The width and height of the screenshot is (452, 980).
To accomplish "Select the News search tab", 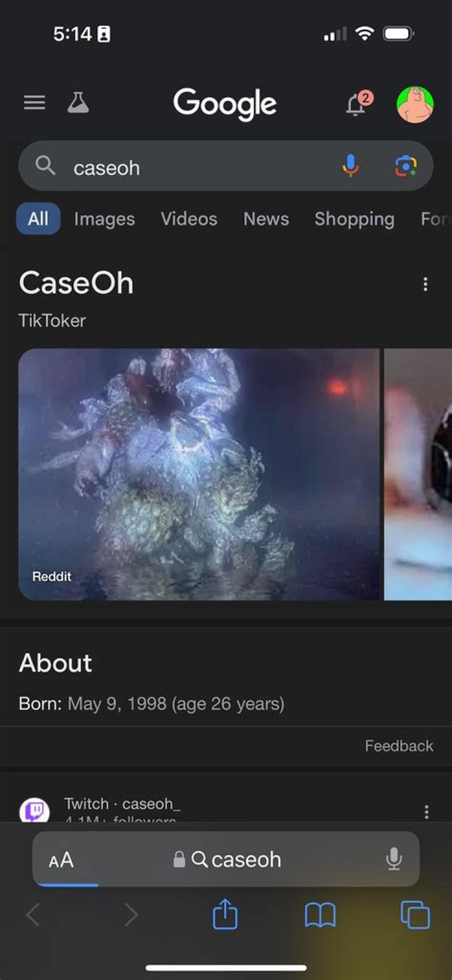I will pyautogui.click(x=266, y=219).
